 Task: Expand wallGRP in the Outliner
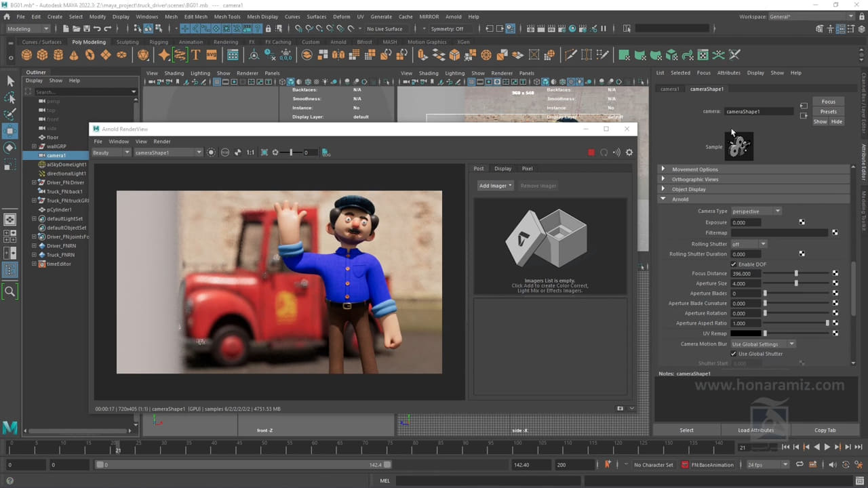[34, 146]
